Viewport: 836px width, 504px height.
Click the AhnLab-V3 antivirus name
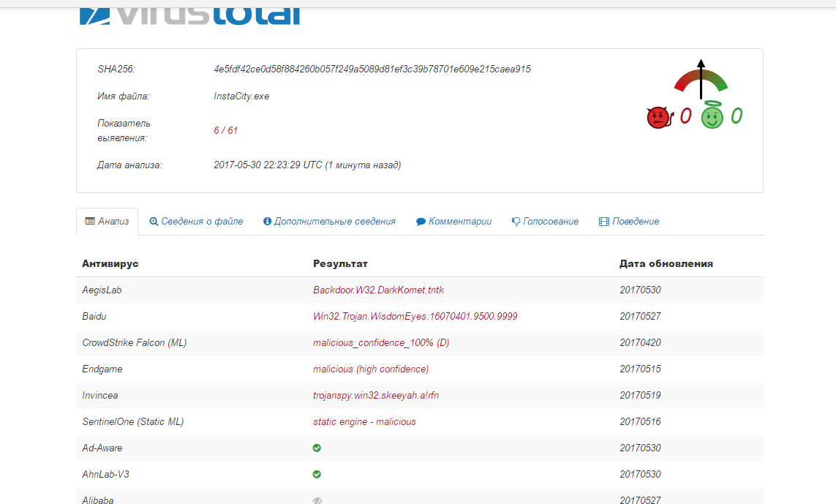point(105,474)
